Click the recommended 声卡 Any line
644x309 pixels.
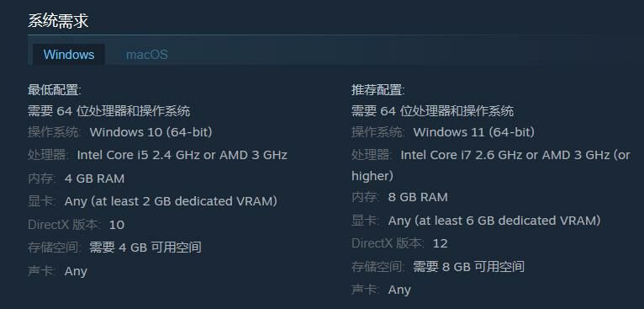381,290
